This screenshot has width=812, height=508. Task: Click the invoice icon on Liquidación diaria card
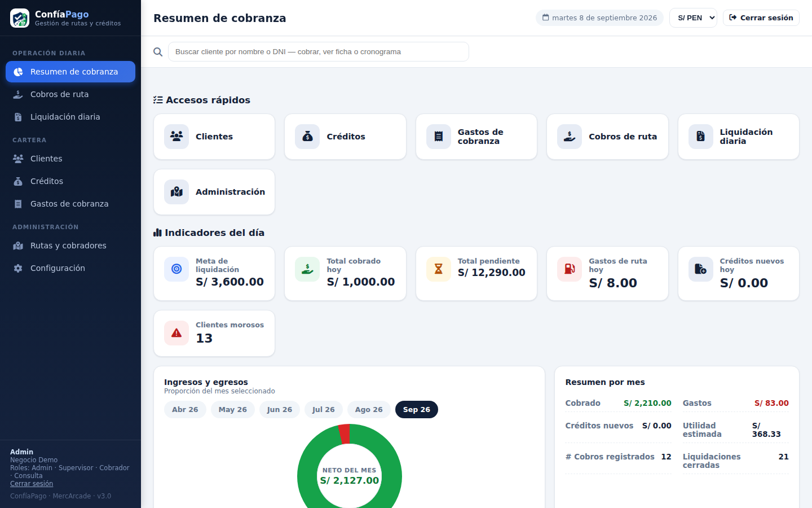click(700, 137)
